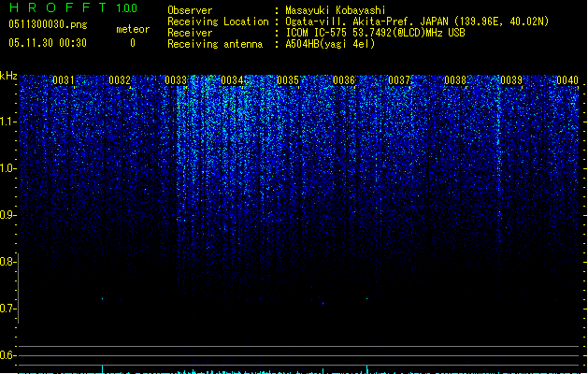Click the 1.1 kHz axis label
The image size is (588, 374).
coord(7,122)
